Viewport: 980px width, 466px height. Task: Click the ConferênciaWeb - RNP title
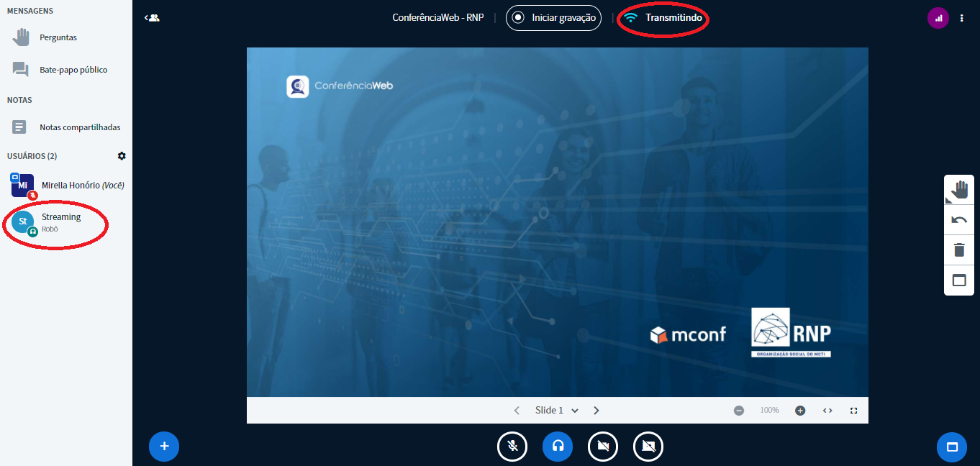click(438, 18)
